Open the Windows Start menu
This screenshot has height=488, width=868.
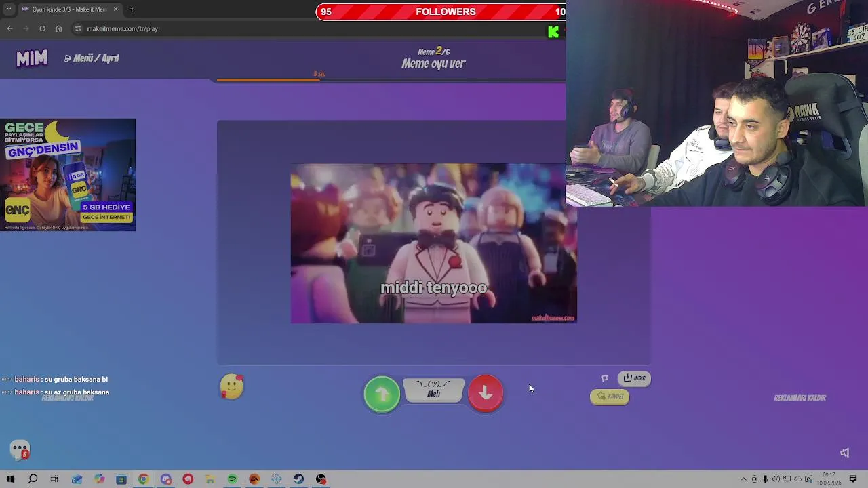pyautogui.click(x=10, y=479)
